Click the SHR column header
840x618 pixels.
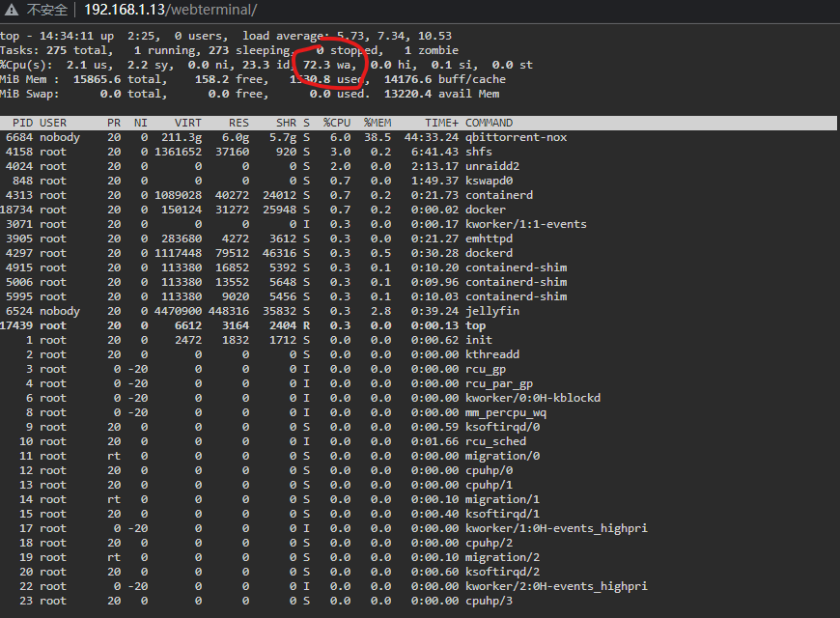[286, 123]
